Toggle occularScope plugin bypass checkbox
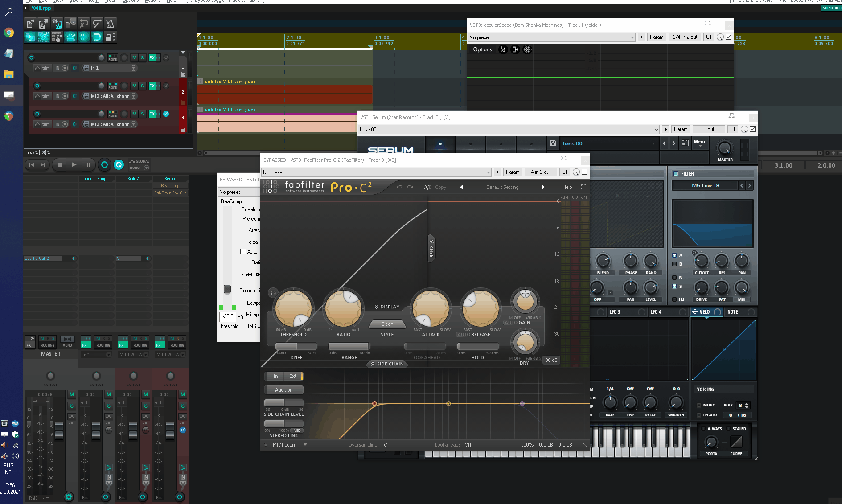This screenshot has height=504, width=842. [x=729, y=37]
